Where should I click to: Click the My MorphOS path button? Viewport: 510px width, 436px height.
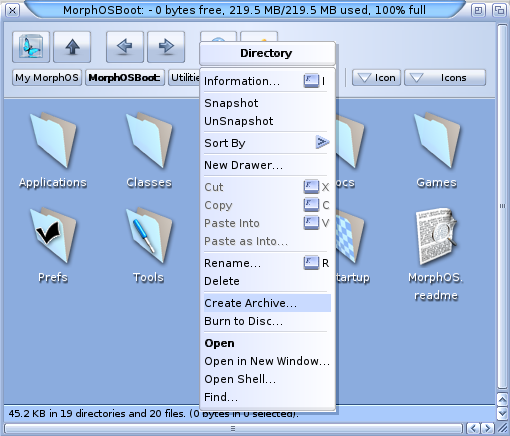47,78
